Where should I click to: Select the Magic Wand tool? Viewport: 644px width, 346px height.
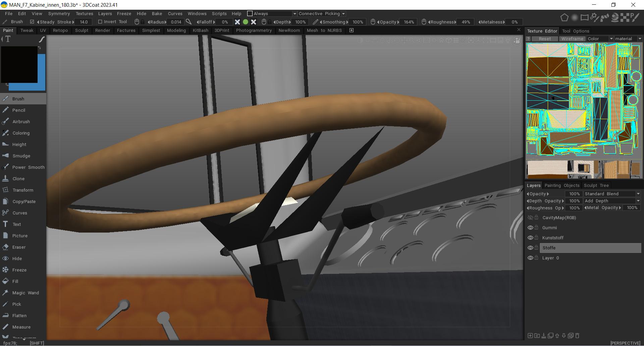[25, 293]
